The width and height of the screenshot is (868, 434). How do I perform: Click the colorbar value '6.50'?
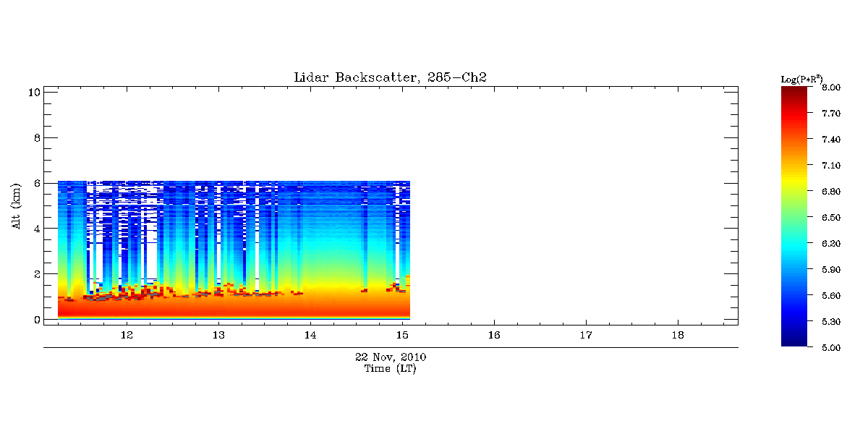pos(830,218)
